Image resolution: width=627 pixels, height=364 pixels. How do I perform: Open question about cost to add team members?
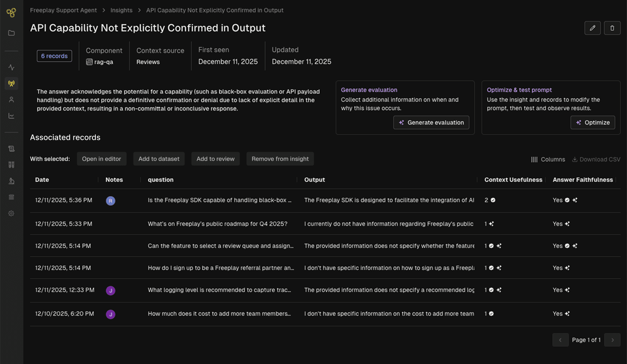pyautogui.click(x=219, y=314)
